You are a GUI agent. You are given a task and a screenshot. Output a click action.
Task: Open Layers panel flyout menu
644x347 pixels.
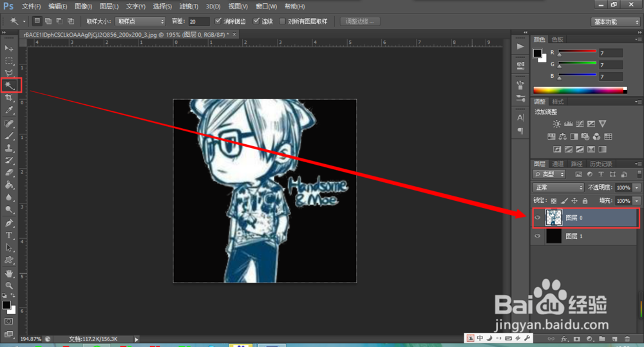638,164
